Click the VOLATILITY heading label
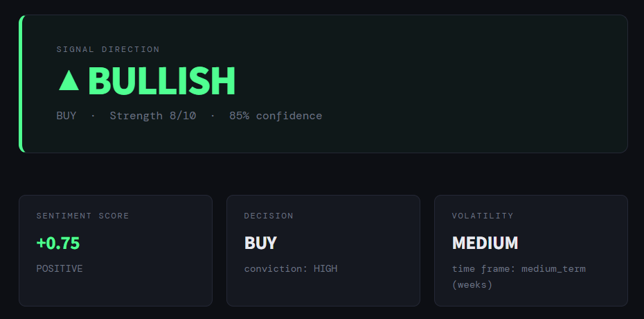This screenshot has height=319, width=644. point(483,216)
